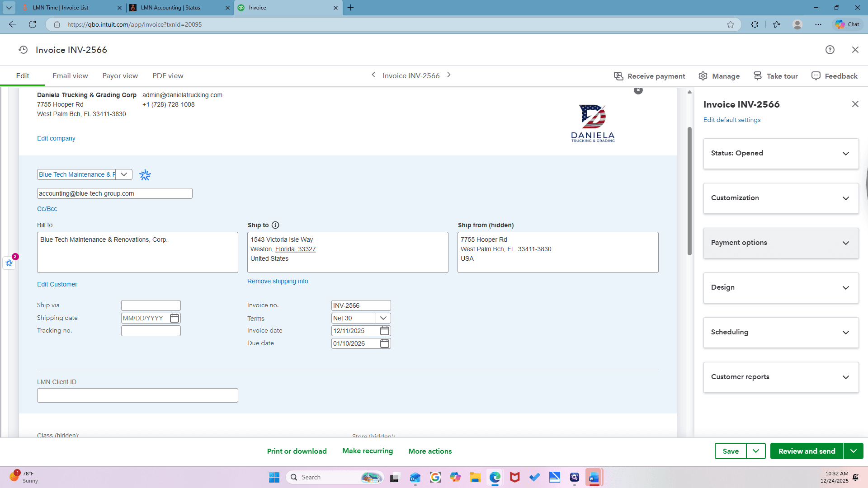Click Print or download
The image size is (868, 488).
pyautogui.click(x=297, y=451)
